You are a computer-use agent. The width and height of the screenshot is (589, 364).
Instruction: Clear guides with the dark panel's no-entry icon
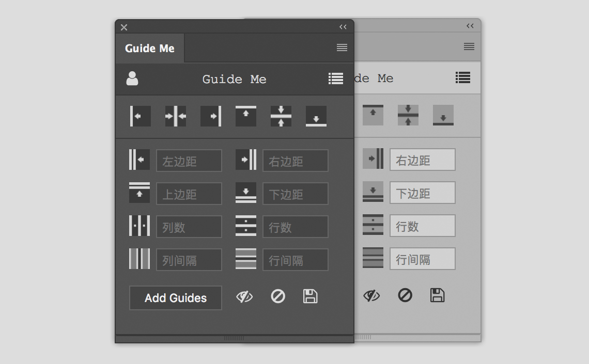[278, 296]
